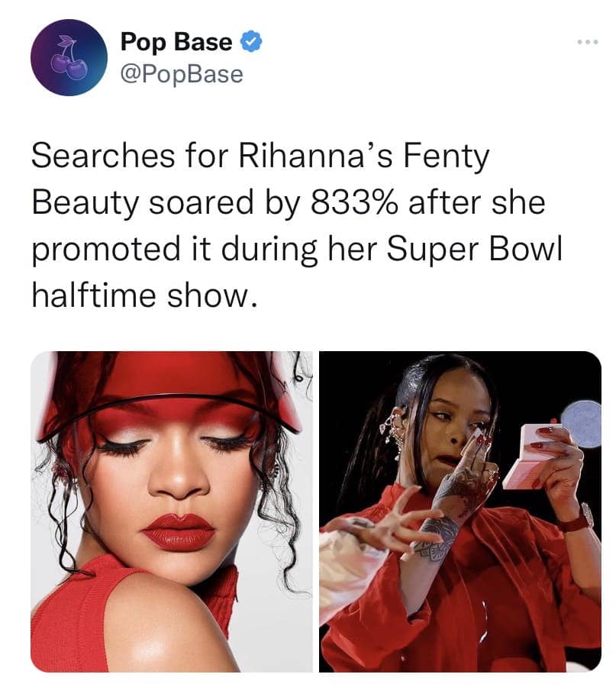Click the word "Searches" starting the tweet

pos(103,156)
